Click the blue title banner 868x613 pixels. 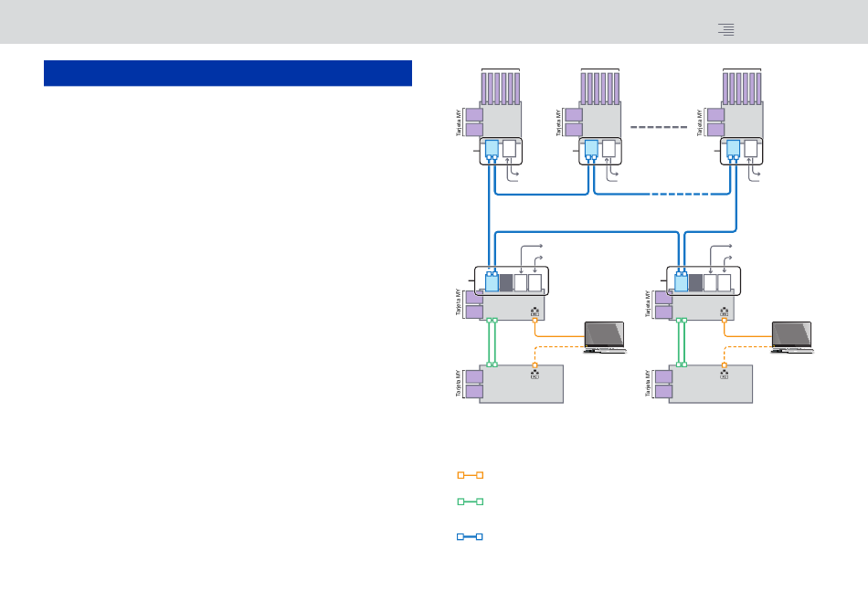tap(228, 73)
